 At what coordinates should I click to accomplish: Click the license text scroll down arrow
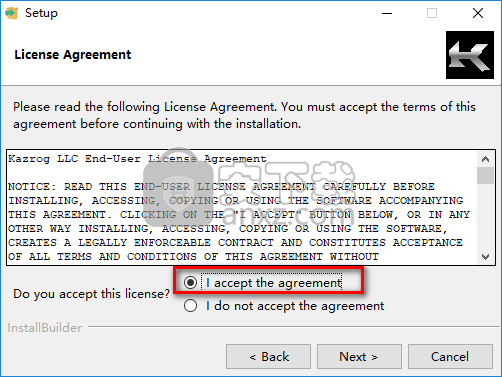(485, 257)
